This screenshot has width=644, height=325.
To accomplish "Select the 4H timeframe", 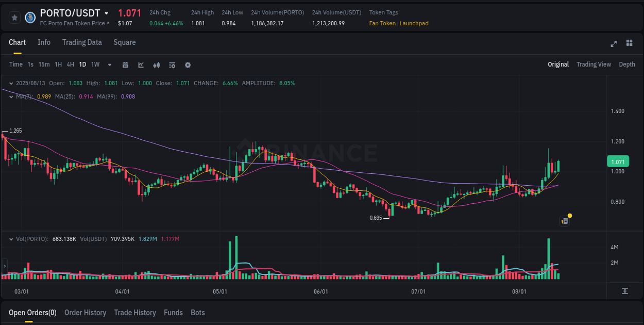I will 70,64.
